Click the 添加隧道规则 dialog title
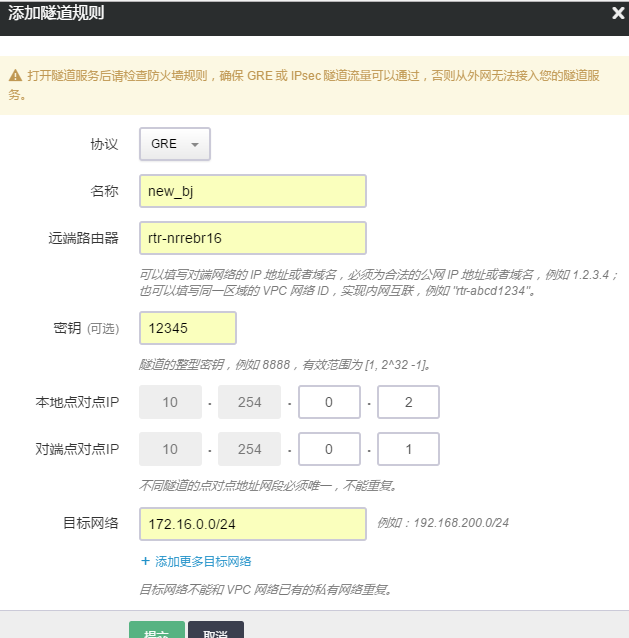This screenshot has height=638, width=629. click(x=56, y=14)
